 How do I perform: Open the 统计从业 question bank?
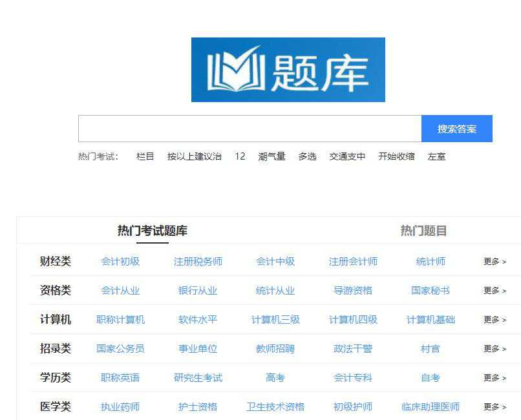point(275,291)
